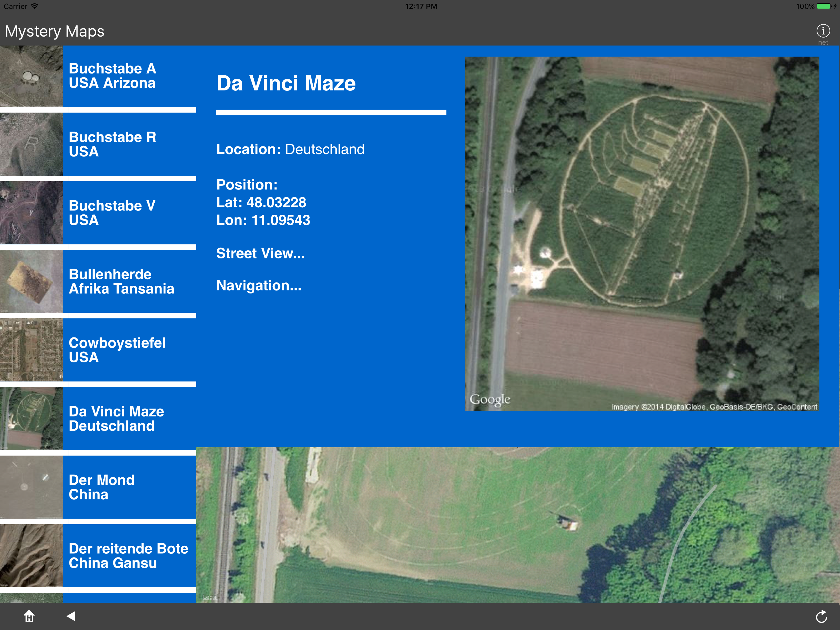Screen dimensions: 840x630
Task: Open the Legal link on map
Action: 210,597
